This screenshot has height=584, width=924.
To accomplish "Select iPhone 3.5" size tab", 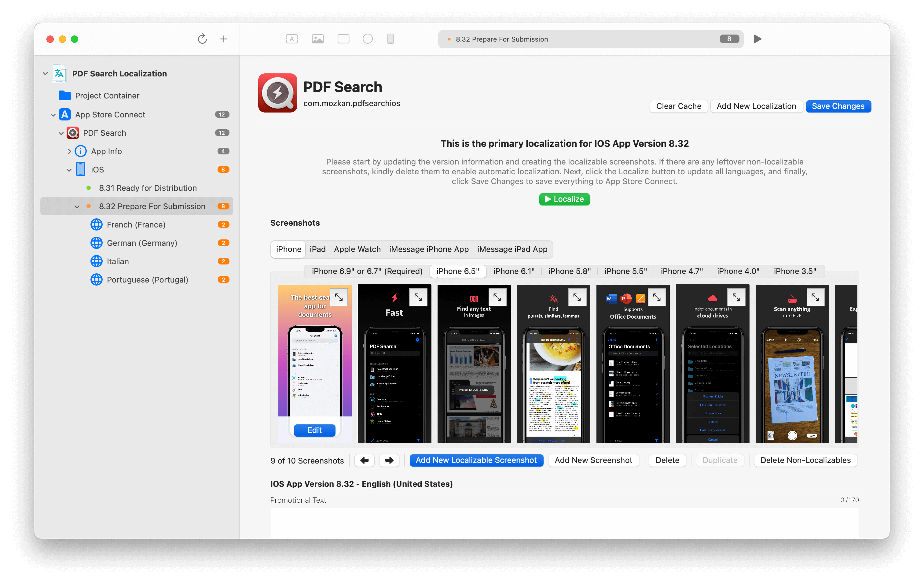I will [x=795, y=272].
